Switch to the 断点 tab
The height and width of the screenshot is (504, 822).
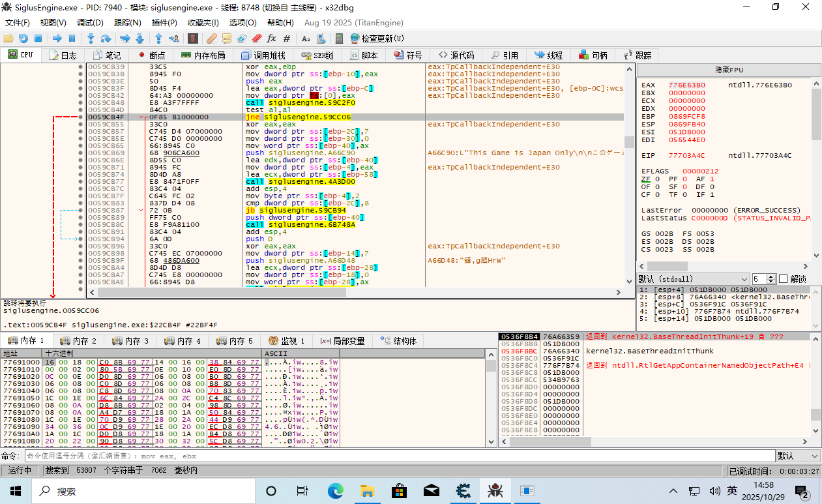(x=151, y=55)
